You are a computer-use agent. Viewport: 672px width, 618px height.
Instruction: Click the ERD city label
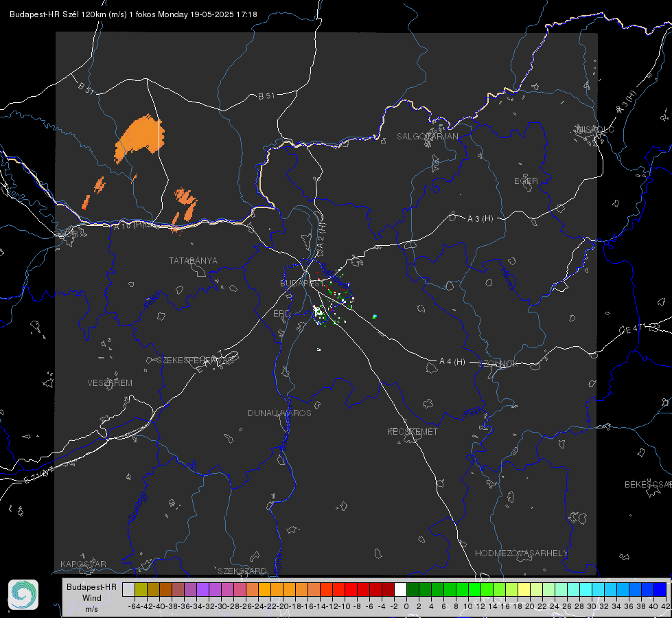[281, 314]
